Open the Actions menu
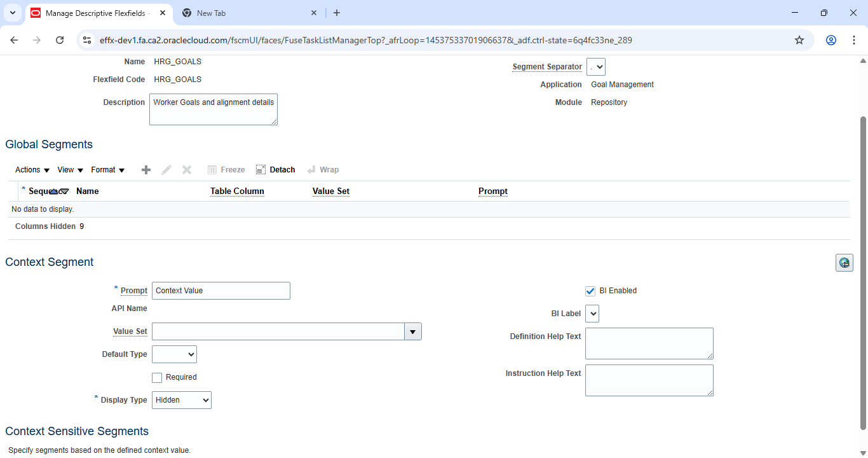Image resolution: width=868 pixels, height=458 pixels. point(32,170)
